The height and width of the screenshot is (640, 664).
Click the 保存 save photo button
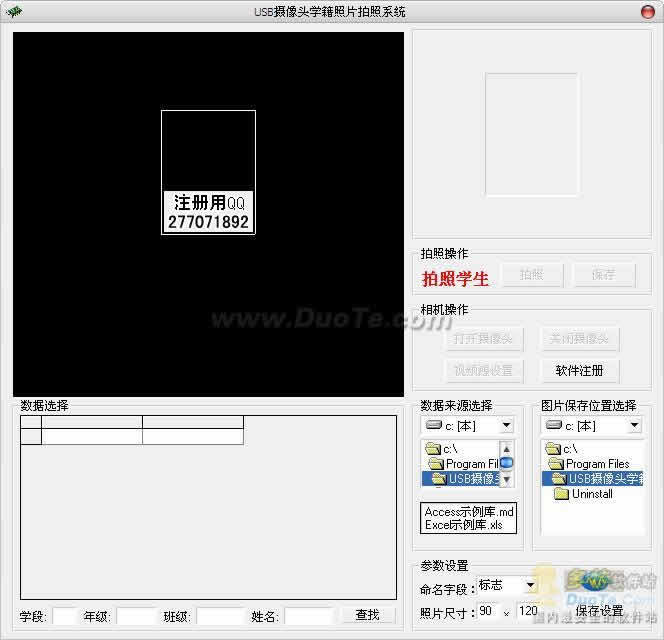[x=604, y=275]
